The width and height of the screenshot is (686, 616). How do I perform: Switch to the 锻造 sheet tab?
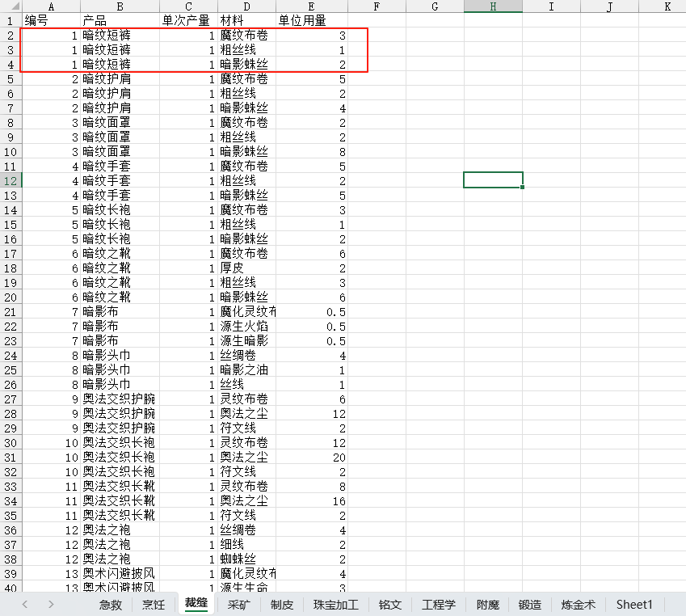click(x=530, y=605)
